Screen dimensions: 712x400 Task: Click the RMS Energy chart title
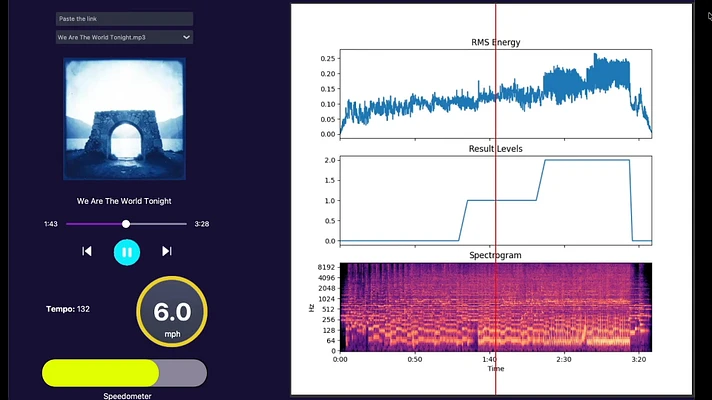pyautogui.click(x=495, y=42)
